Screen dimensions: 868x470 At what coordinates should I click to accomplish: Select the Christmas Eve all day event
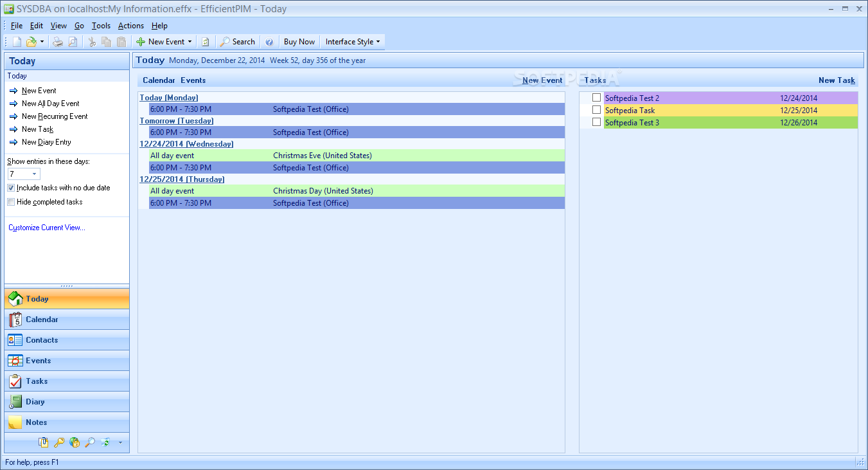357,156
